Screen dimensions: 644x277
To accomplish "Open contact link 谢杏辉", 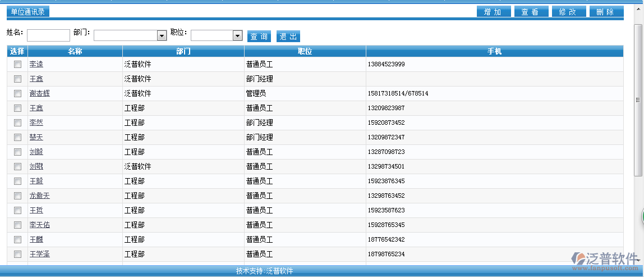I will (39, 93).
